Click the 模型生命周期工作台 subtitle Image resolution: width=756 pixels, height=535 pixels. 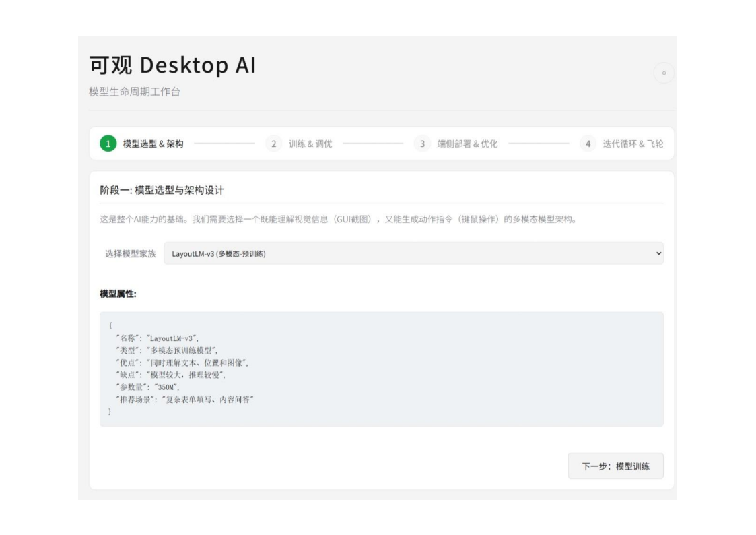135,92
